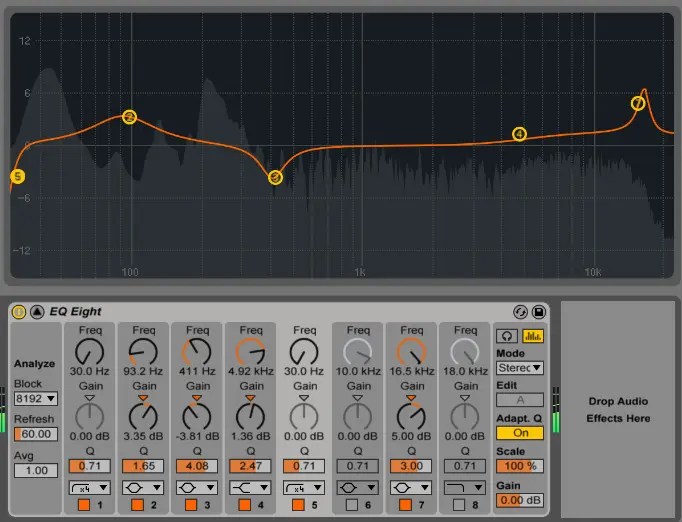Select filter node 3 in EQ graph

[275, 177]
